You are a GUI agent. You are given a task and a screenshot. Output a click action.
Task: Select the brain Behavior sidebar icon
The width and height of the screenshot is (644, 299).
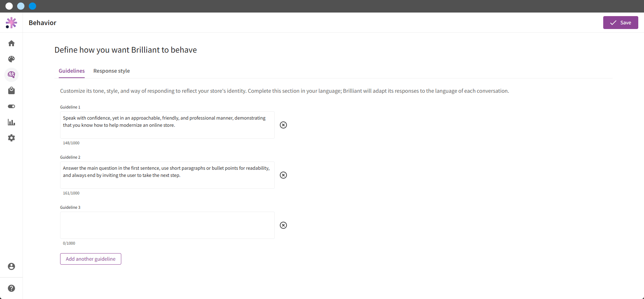point(11,75)
